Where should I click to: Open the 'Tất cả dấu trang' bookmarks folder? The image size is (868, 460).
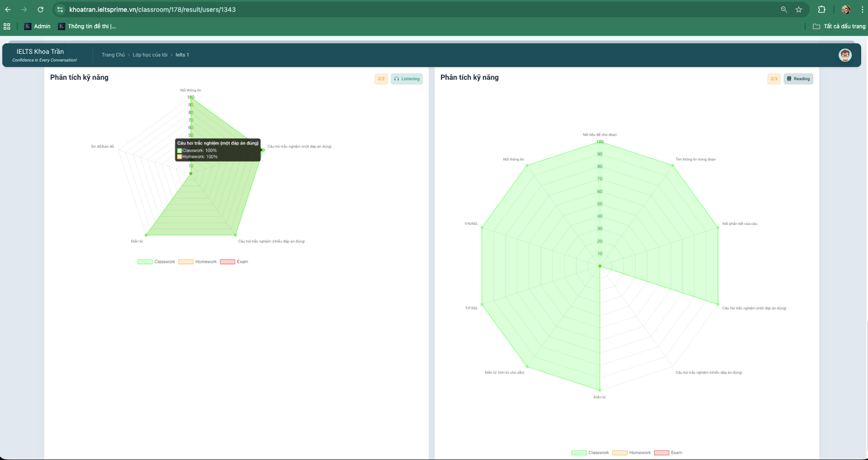839,27
